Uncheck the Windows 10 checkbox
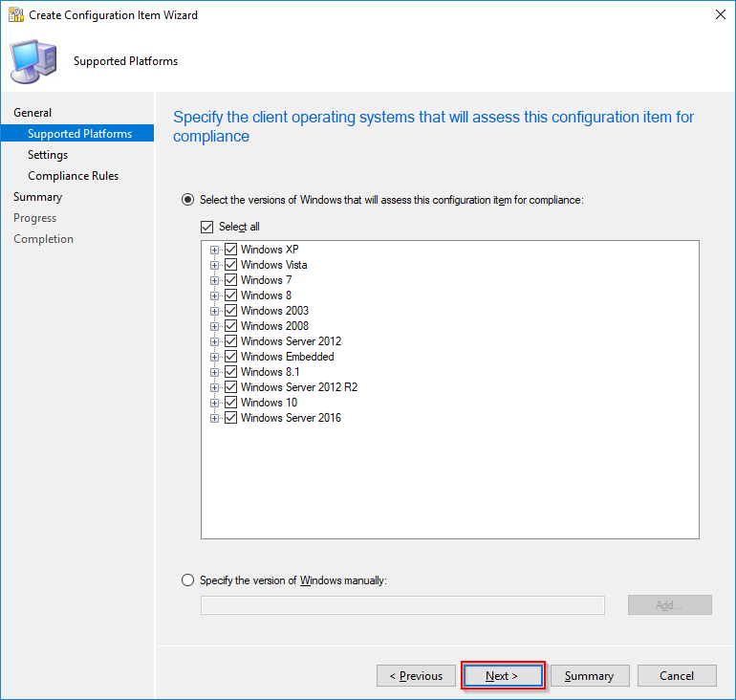 230,403
